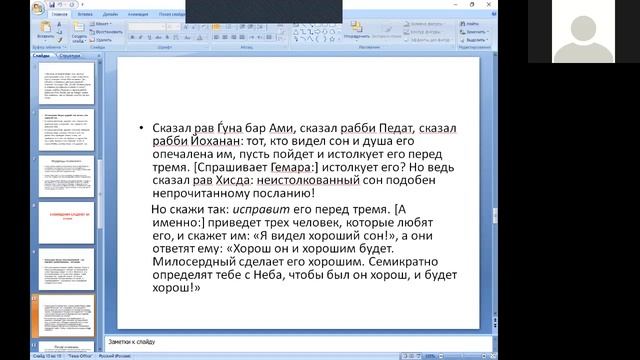Switch to the Главная ribbon tab
The image size is (640, 360).
[60, 14]
